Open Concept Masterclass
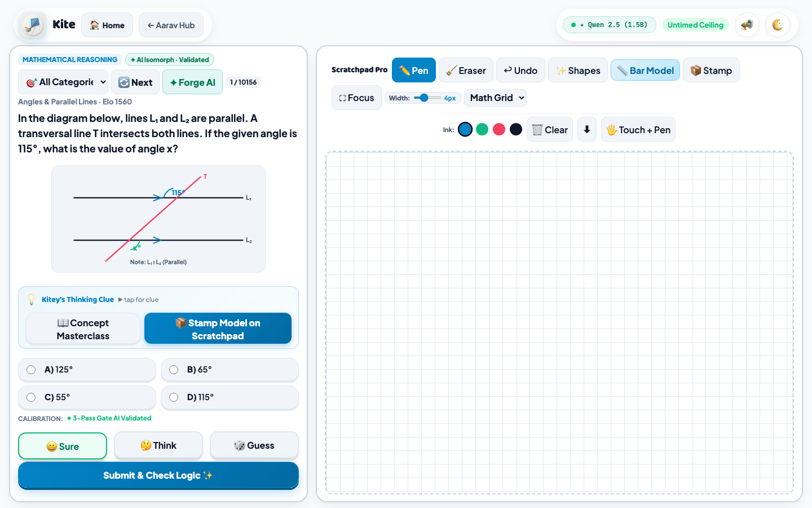 pos(83,329)
